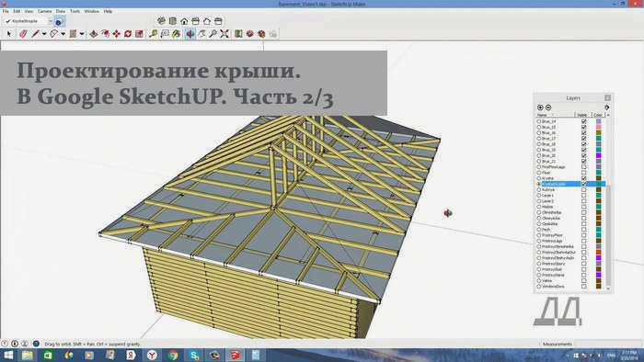Screen dimensions: 644x362
Task: Open the Window menu
Action: click(92, 11)
